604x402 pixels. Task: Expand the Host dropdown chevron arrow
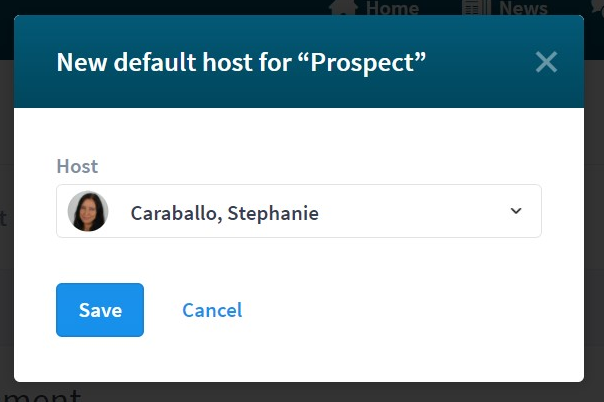(516, 211)
